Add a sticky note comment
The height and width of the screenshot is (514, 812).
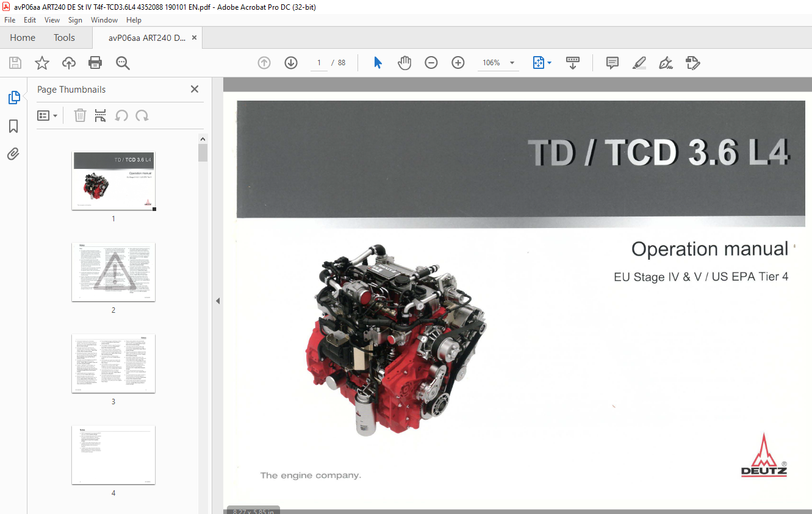click(613, 63)
